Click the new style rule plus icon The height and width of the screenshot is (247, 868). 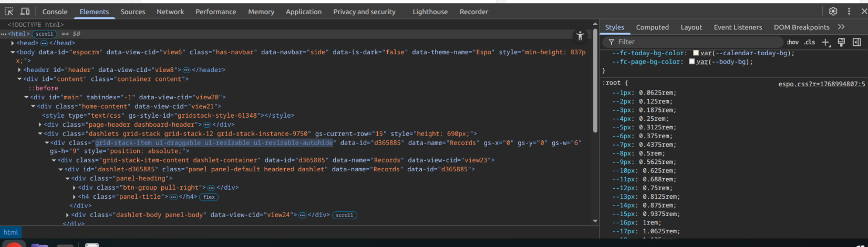(x=825, y=42)
